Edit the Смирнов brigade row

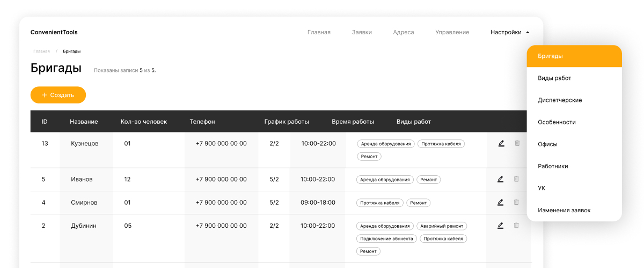pyautogui.click(x=501, y=202)
